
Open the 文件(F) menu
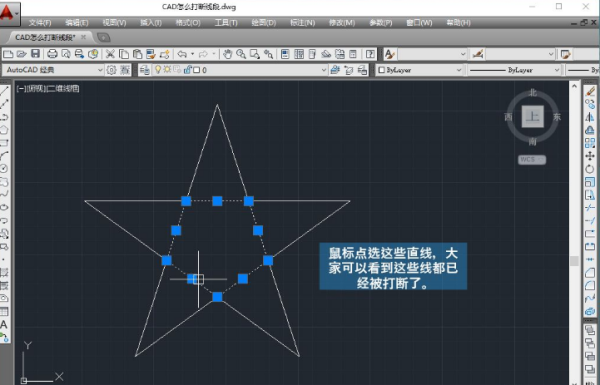[x=40, y=23]
